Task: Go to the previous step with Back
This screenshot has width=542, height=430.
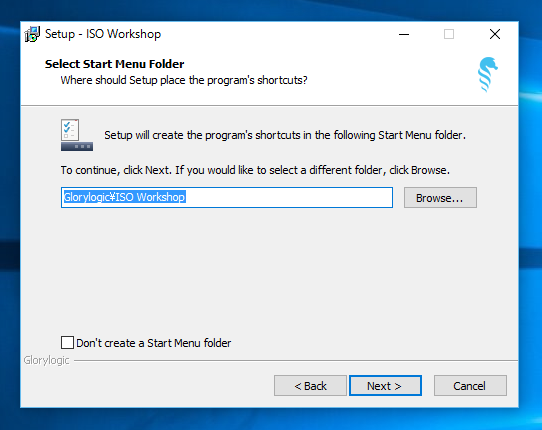Action: click(x=310, y=386)
